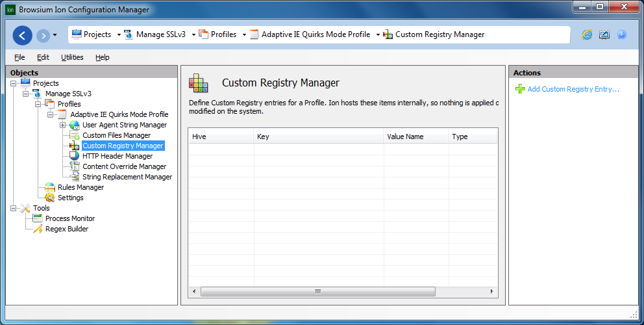Open the Edit menu
The height and width of the screenshot is (325, 644).
[43, 57]
